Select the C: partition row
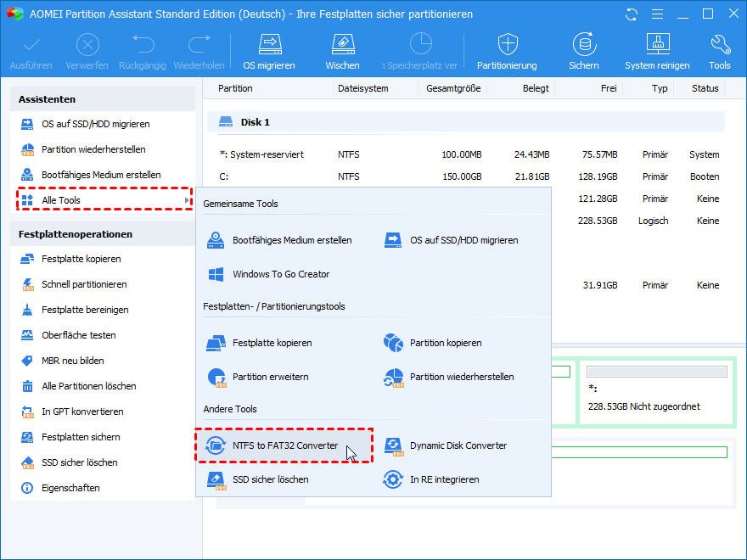This screenshot has height=560, width=747. coord(469,176)
